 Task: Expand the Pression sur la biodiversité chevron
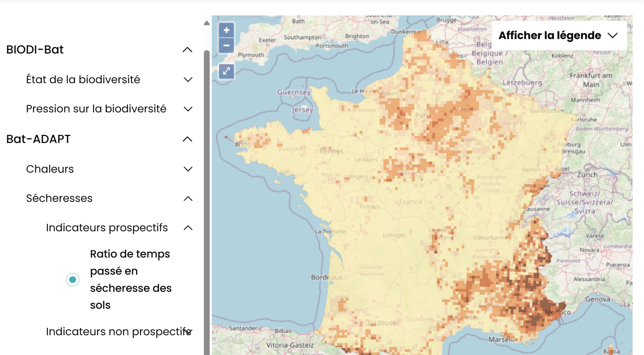point(188,109)
